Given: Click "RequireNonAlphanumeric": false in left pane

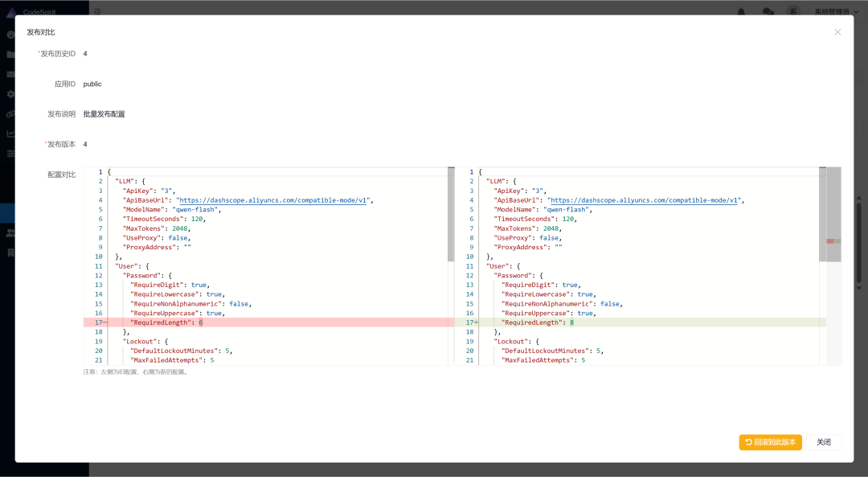Looking at the screenshot, I should point(191,303).
